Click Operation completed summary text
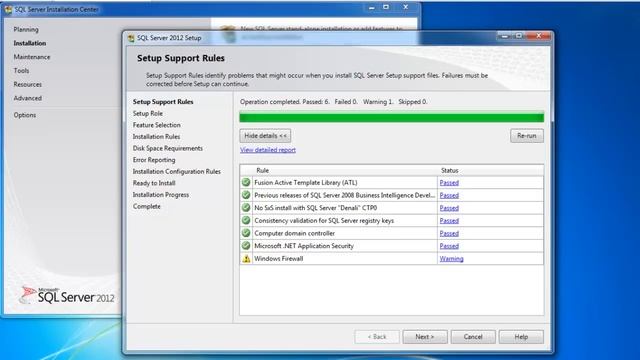Screen dimensions: 640x360 tap(333, 102)
